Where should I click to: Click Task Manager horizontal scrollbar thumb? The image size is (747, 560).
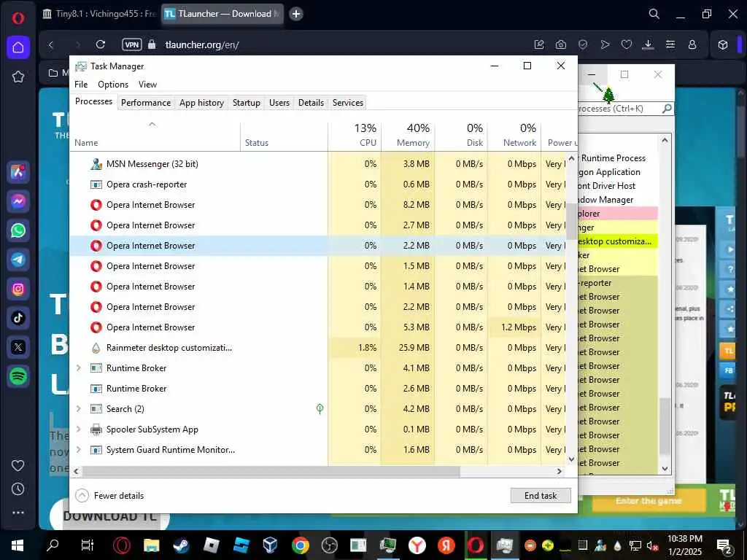pyautogui.click(x=271, y=472)
